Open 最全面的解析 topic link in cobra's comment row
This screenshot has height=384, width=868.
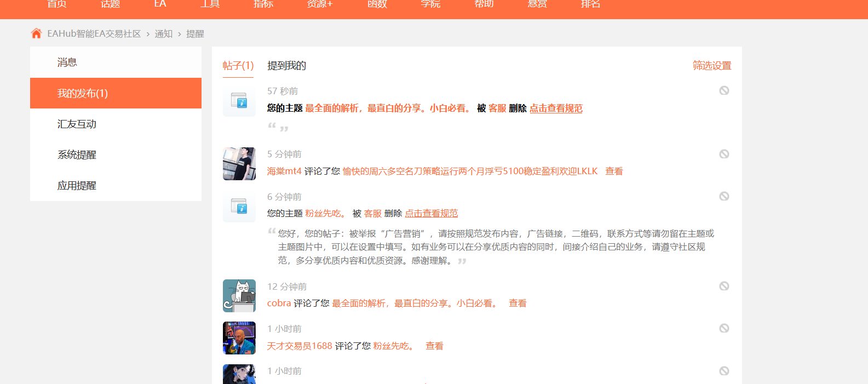pyautogui.click(x=416, y=303)
